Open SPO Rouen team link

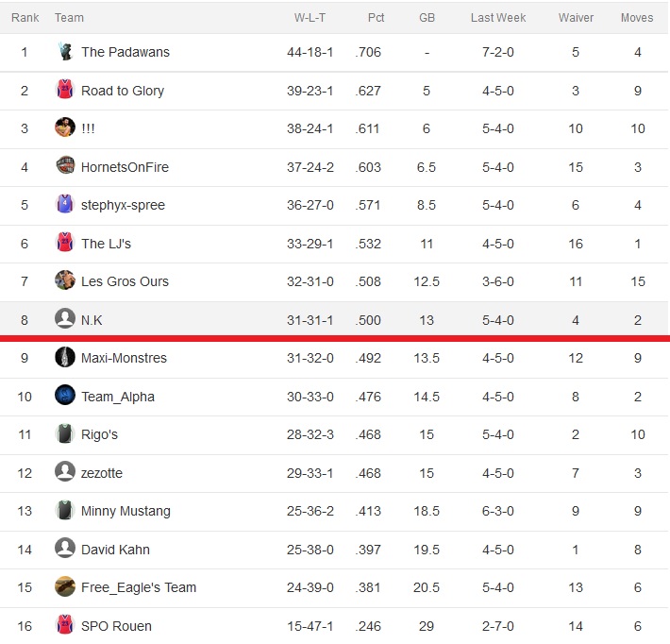(x=116, y=626)
